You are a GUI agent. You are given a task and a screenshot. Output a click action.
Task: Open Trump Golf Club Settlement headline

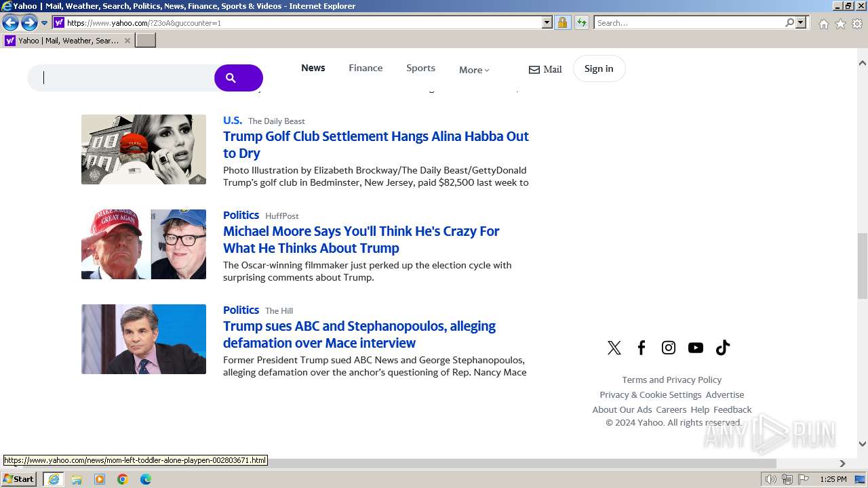(x=376, y=144)
